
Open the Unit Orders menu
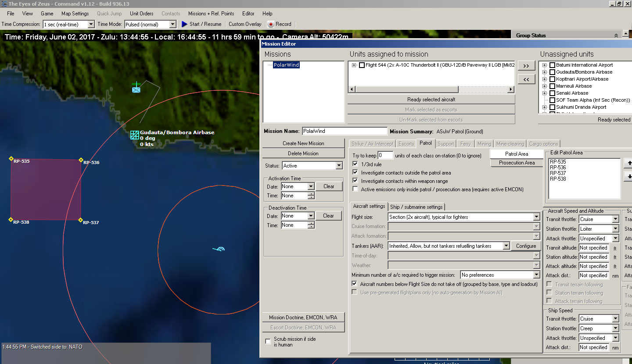[142, 14]
